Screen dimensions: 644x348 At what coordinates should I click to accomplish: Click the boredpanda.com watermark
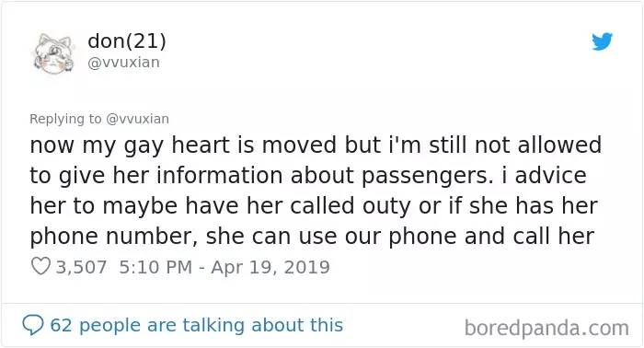point(546,329)
